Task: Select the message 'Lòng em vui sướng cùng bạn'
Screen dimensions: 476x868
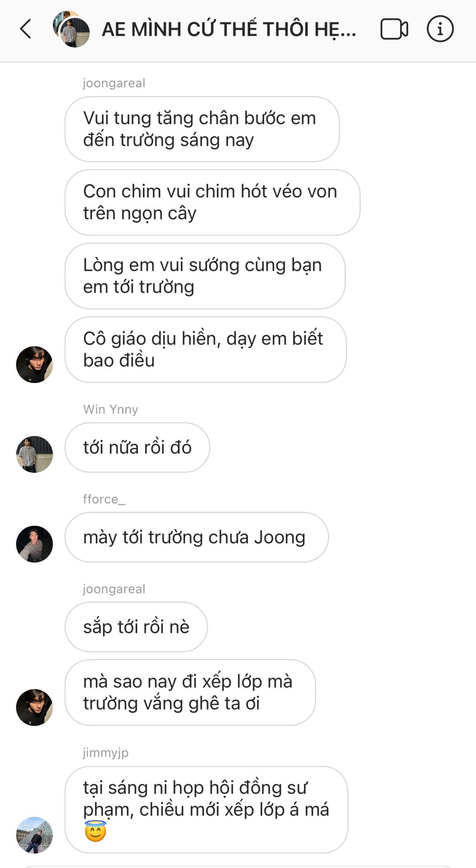Action: click(205, 276)
